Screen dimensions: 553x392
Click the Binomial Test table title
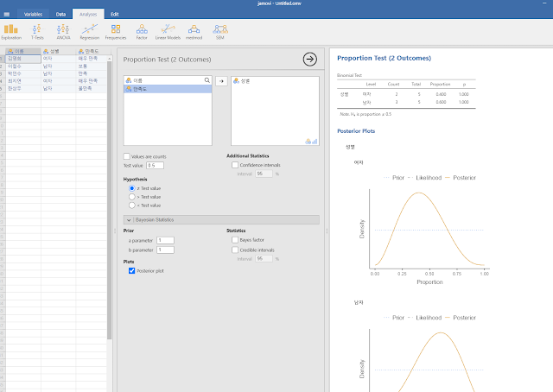[x=349, y=75]
